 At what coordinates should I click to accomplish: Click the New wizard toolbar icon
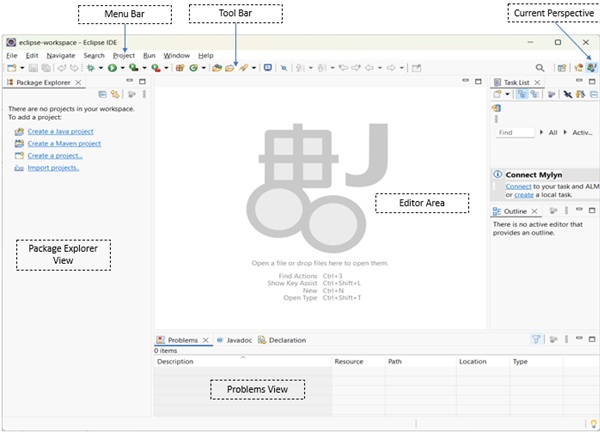12,68
